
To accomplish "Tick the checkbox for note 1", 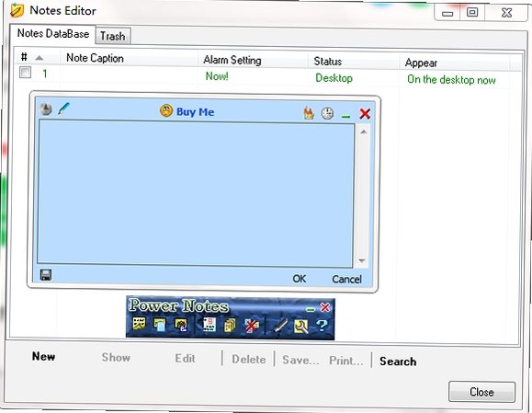I will (25, 73).
